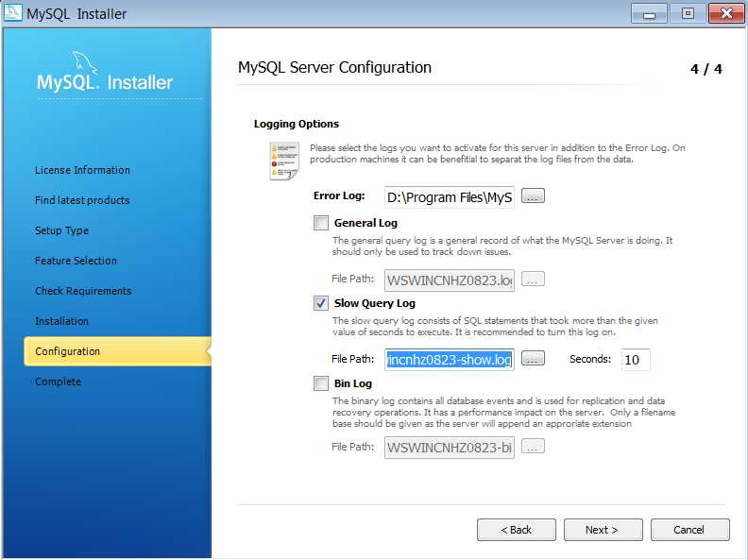Enable the General Log checkbox
Viewport: 748px width, 560px height.
tap(320, 223)
